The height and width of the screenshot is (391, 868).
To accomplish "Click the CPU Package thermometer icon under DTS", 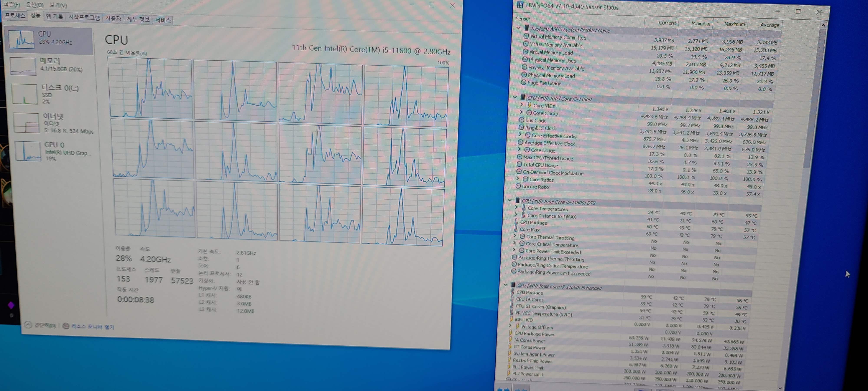I will pyautogui.click(x=516, y=222).
